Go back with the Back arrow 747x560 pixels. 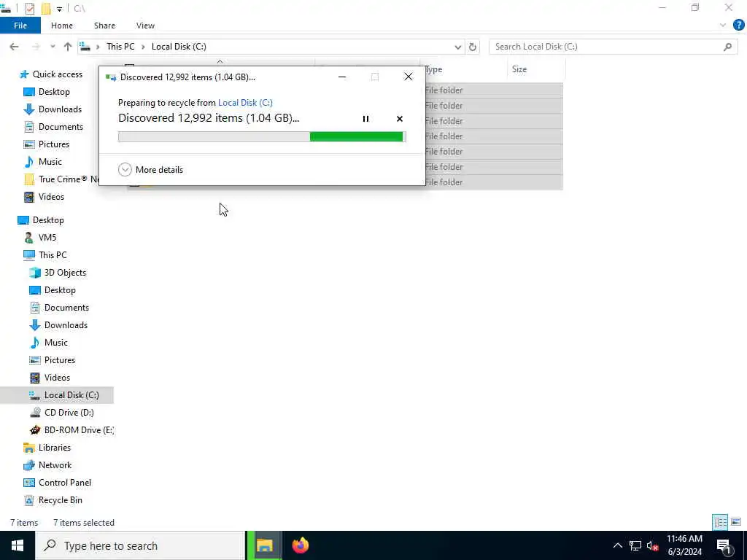(x=15, y=47)
